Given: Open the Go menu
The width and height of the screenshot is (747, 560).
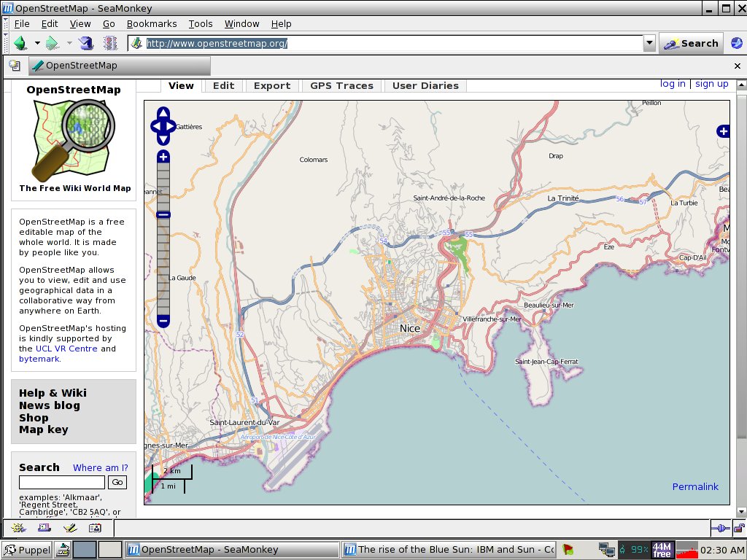Looking at the screenshot, I should tap(109, 24).
